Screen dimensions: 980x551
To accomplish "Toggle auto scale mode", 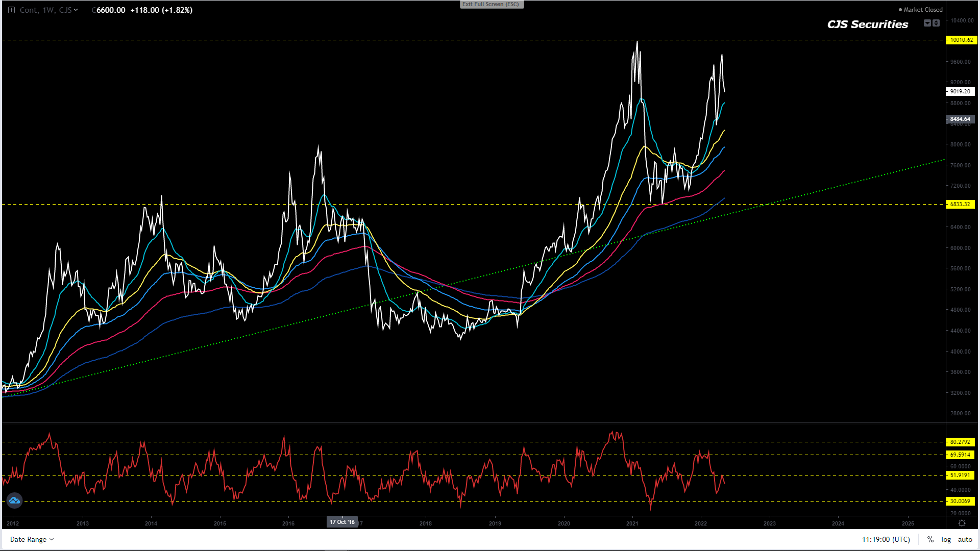I will click(x=965, y=539).
